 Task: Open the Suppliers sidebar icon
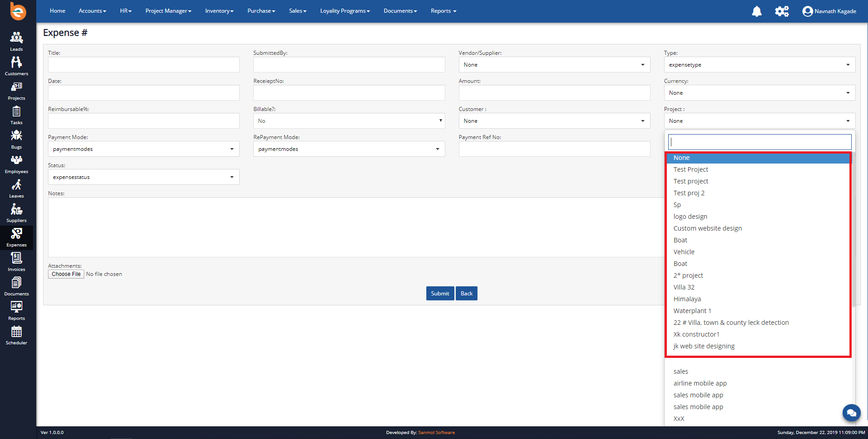16,212
